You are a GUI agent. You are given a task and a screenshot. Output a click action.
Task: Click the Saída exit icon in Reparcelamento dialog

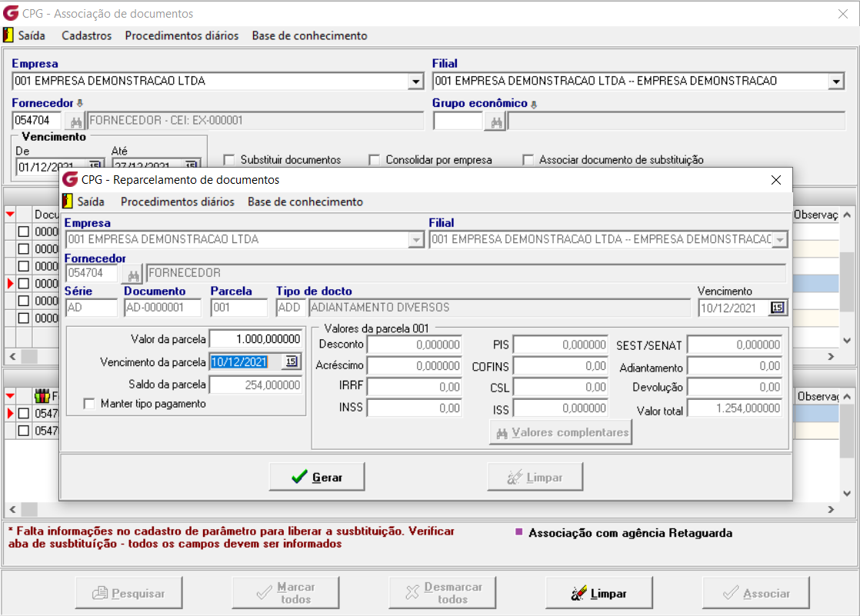[x=68, y=201]
